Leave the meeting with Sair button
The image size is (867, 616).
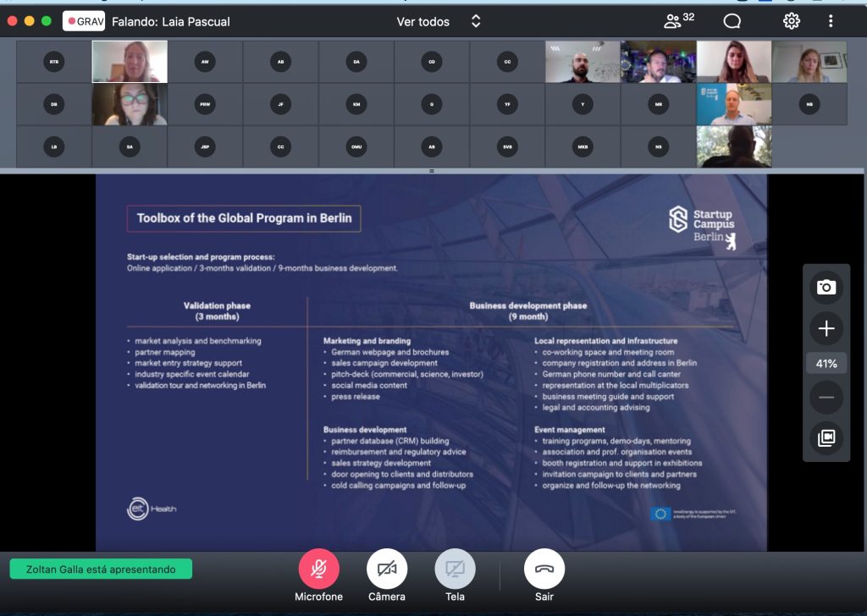(544, 569)
